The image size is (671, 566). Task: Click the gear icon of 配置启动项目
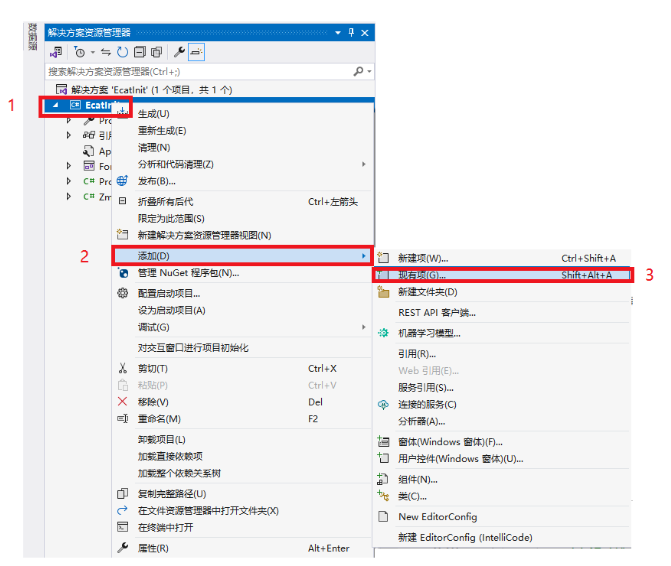pos(122,293)
